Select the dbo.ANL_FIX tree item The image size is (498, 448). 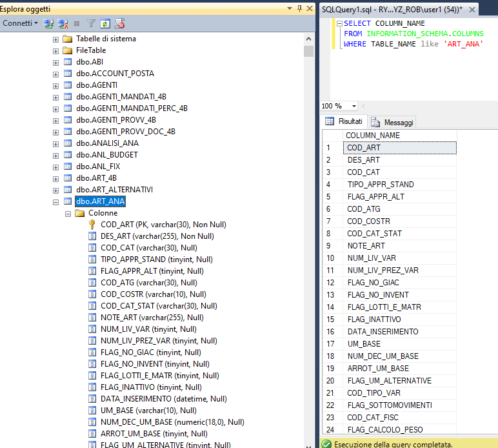click(x=98, y=167)
